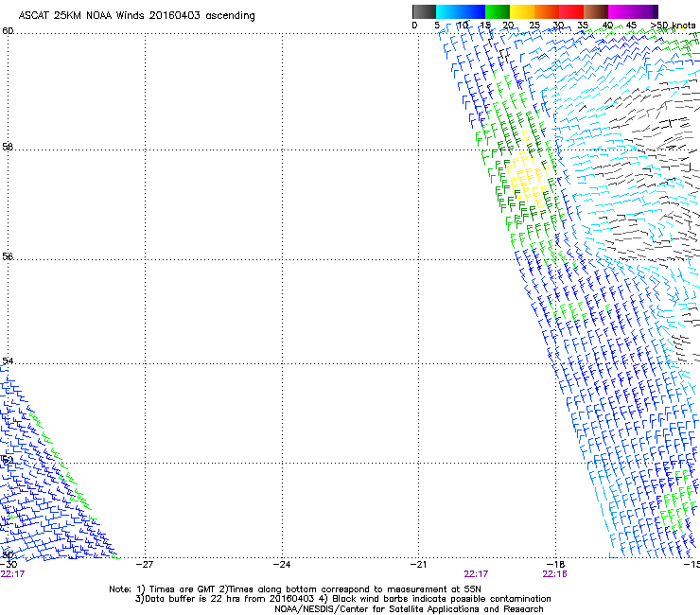Select the orange 25-30 knots legend swatch
The width and height of the screenshot is (700, 615).
(547, 11)
